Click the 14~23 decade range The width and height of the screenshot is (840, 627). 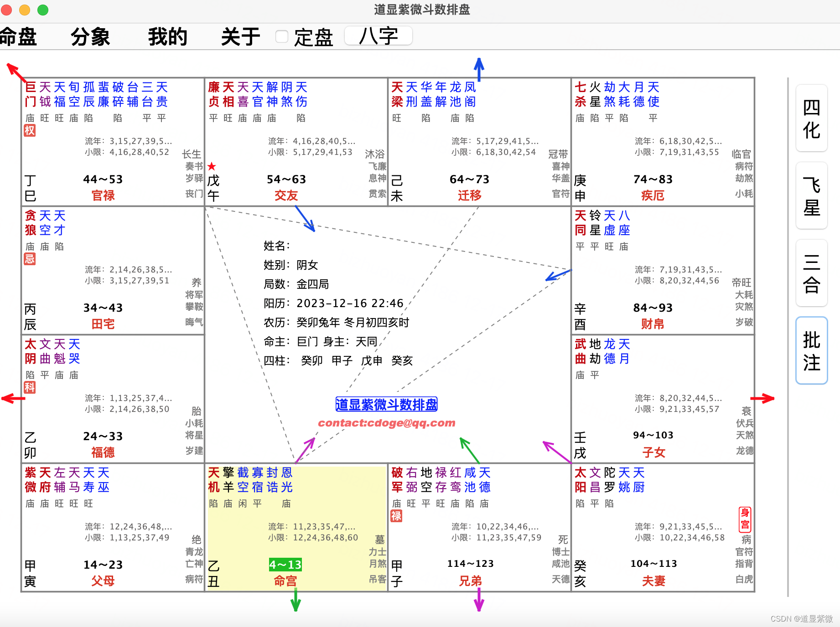[x=103, y=565]
